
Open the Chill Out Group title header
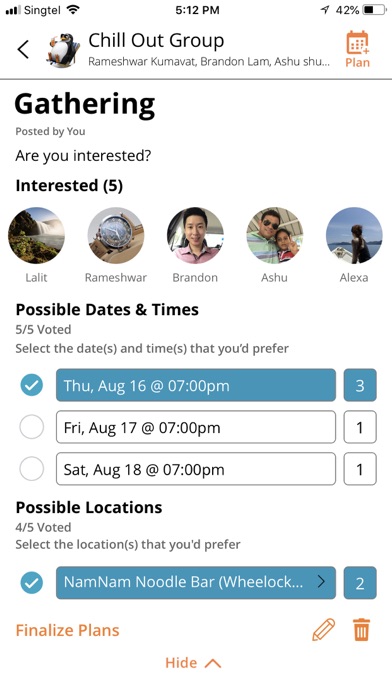(x=156, y=40)
